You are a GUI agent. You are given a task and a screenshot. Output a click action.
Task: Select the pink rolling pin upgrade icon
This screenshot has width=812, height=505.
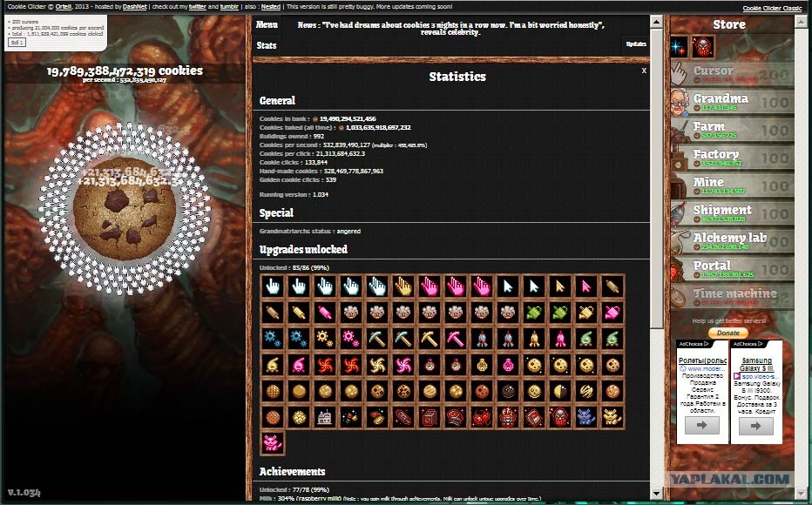coord(325,313)
